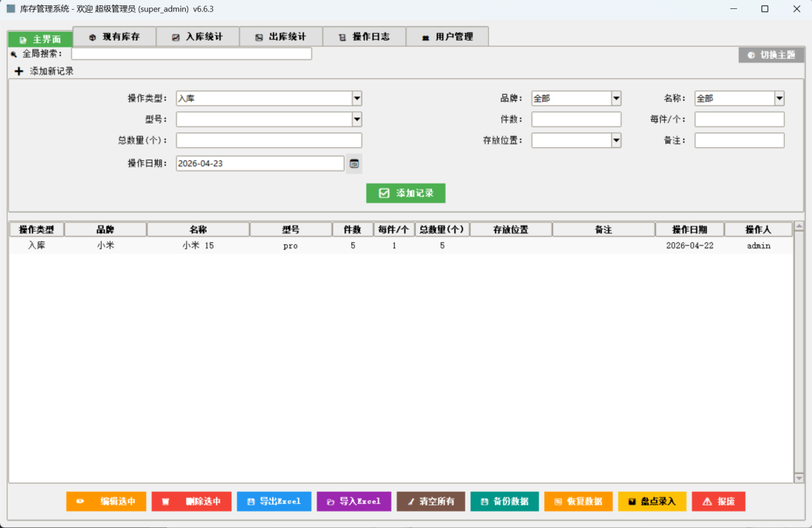812x528 pixels.
Task: Open the 操作日志 tab
Action: (x=364, y=37)
